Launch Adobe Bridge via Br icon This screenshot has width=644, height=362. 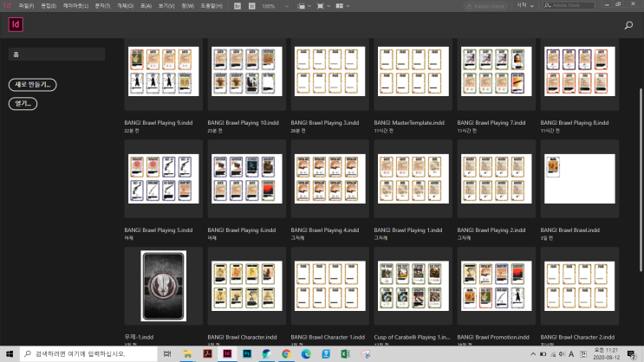tap(237, 6)
